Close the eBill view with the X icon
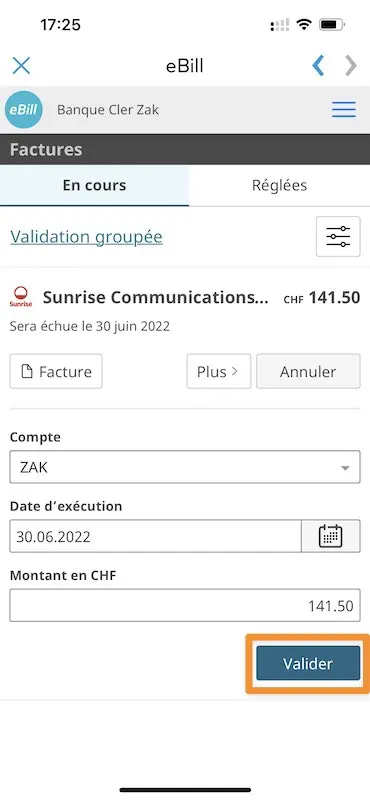370x800 pixels. pyautogui.click(x=21, y=66)
